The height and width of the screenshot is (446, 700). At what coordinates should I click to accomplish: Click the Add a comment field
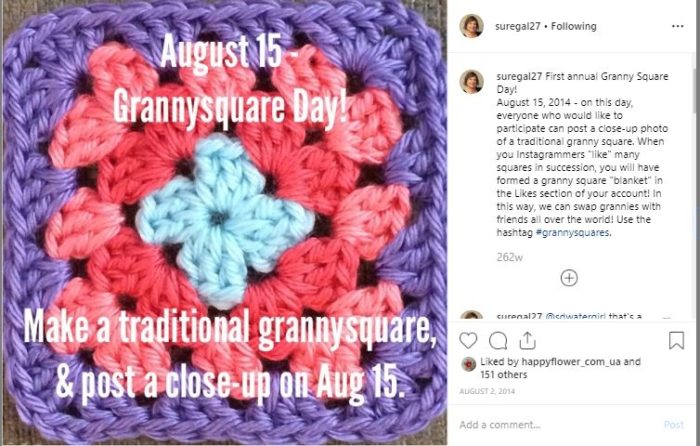[x=558, y=425]
